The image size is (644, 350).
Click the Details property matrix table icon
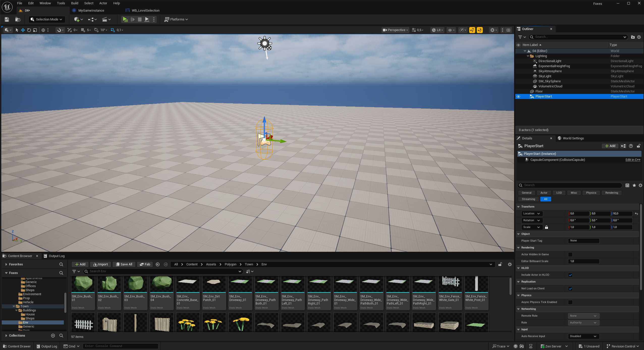point(627,185)
